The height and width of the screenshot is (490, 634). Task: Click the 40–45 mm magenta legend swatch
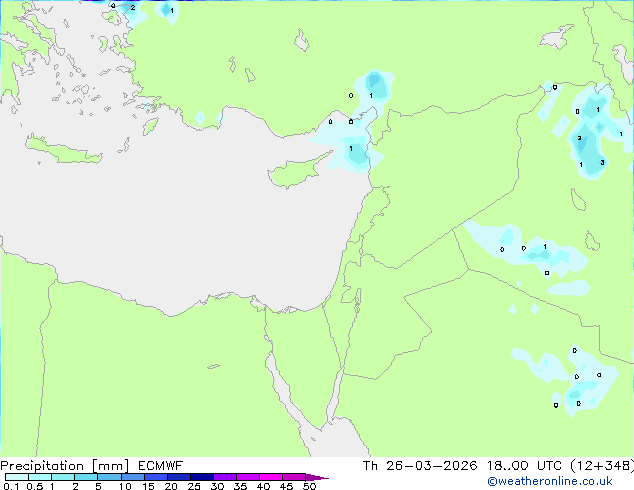point(271,477)
